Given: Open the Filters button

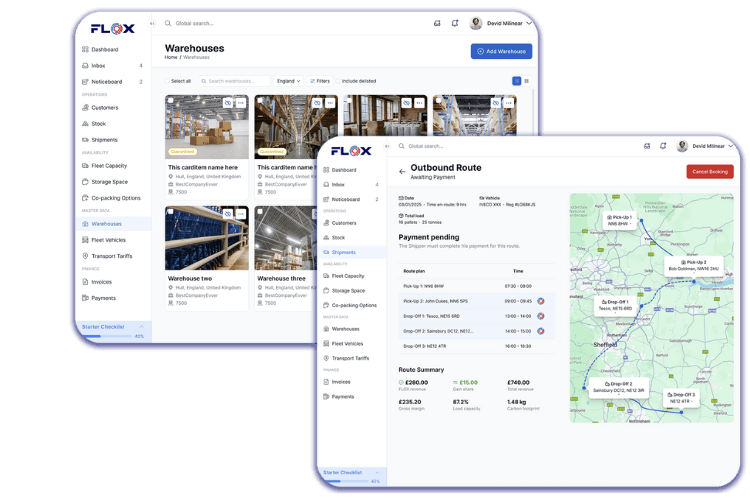Looking at the screenshot, I should click(x=320, y=81).
